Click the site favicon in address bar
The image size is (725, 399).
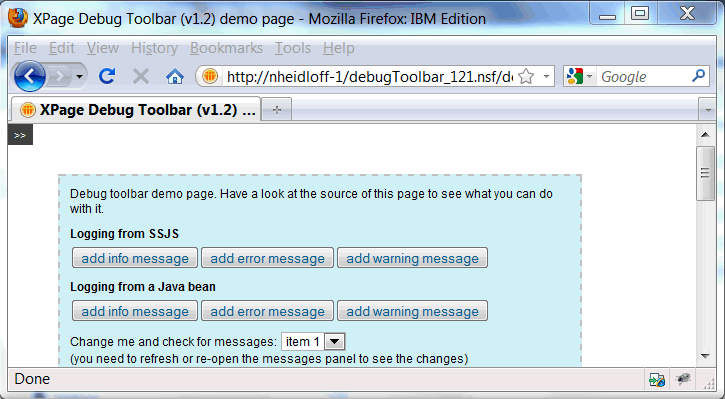(210, 76)
